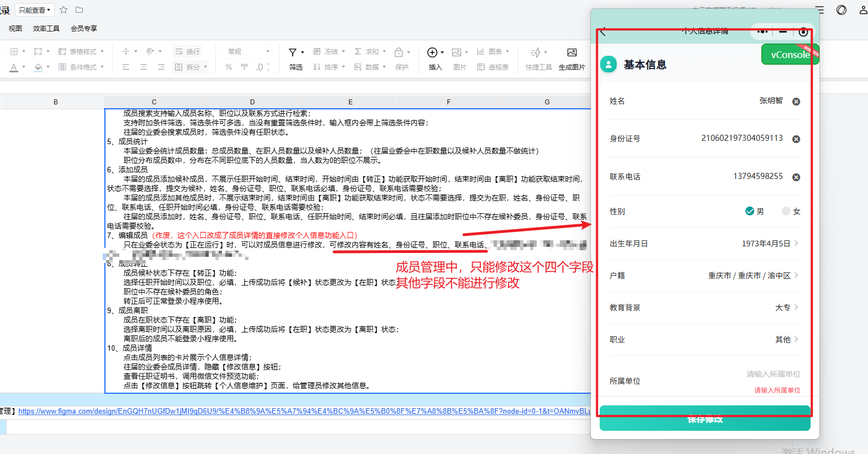Select the 男 gender radio
The width and height of the screenshot is (868, 454).
click(x=750, y=211)
